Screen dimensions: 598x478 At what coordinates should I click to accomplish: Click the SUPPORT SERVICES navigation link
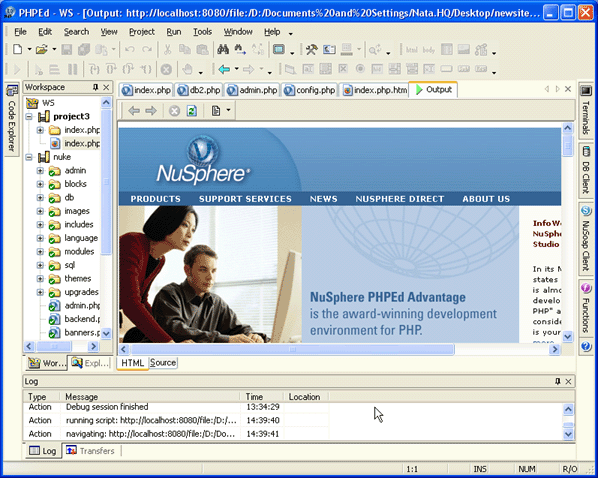point(245,199)
